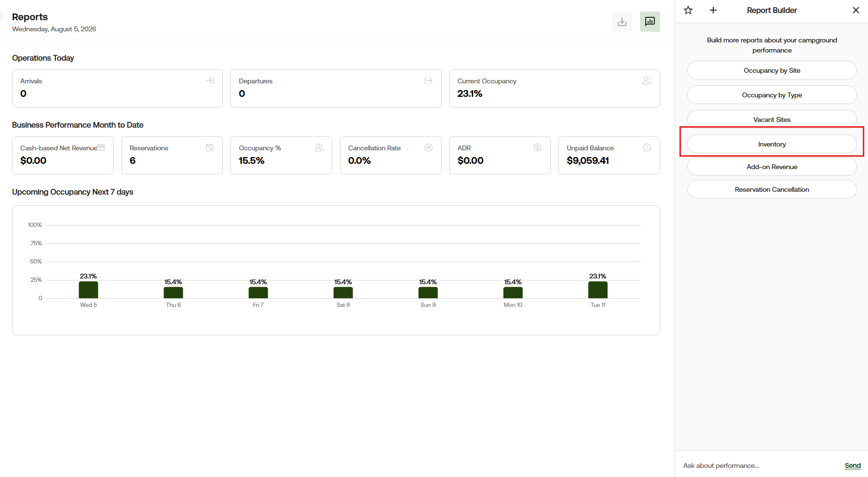Click the Occupancy % people icon
This screenshot has width=868, height=477.
(319, 147)
